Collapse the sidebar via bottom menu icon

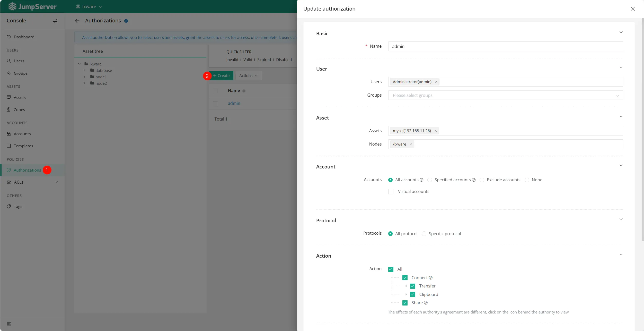click(x=9, y=324)
